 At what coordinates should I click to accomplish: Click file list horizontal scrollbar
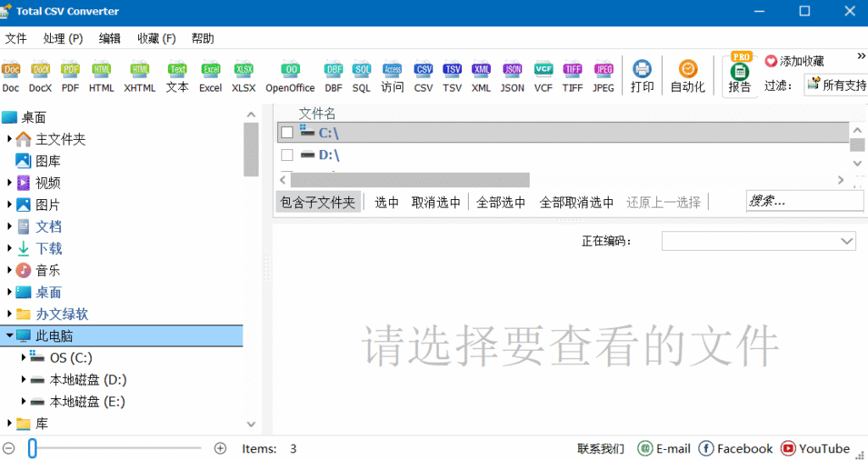(x=409, y=180)
